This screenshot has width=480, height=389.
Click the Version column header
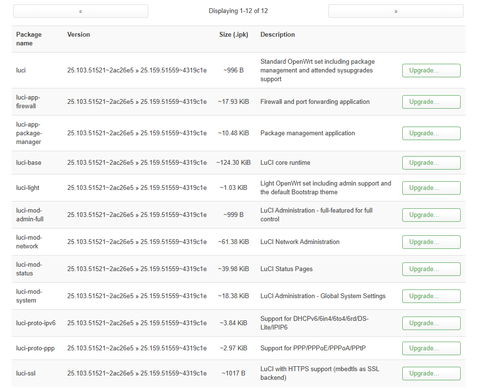click(78, 34)
